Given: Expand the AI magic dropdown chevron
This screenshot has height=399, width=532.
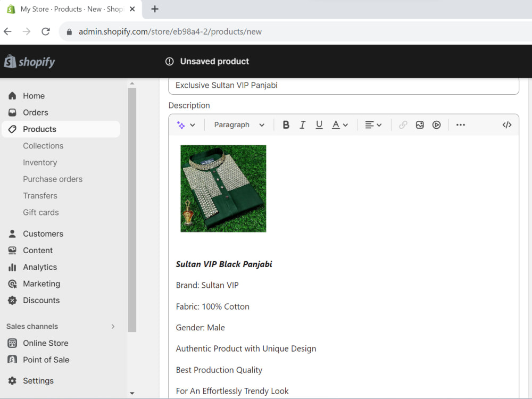Looking at the screenshot, I should pos(193,125).
